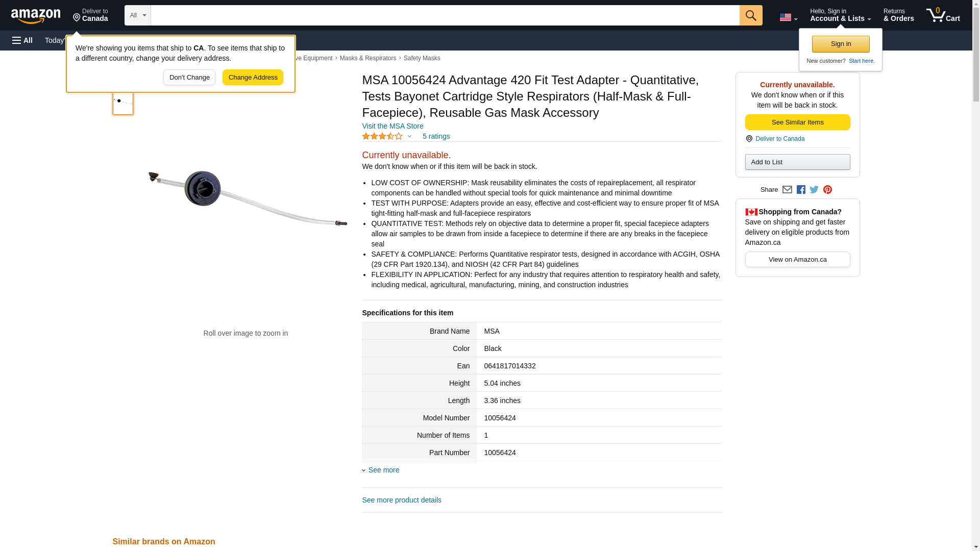Image resolution: width=980 pixels, height=551 pixels.
Task: Click the yellow Sign in button
Action: coord(841,44)
